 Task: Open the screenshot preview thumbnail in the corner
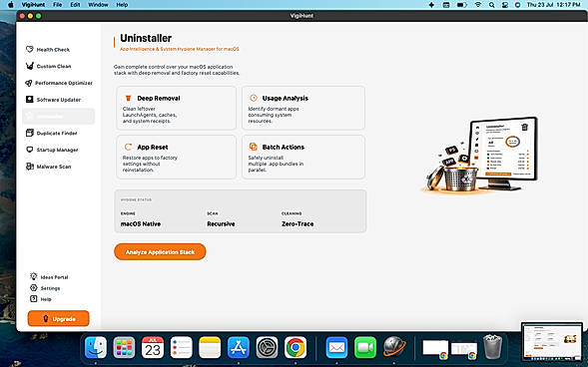point(552,341)
